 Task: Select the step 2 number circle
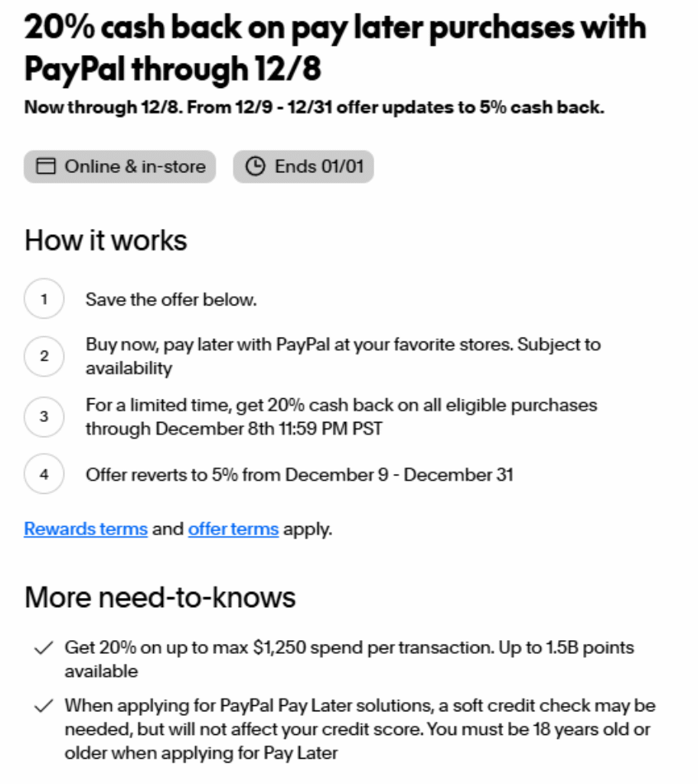tap(44, 356)
